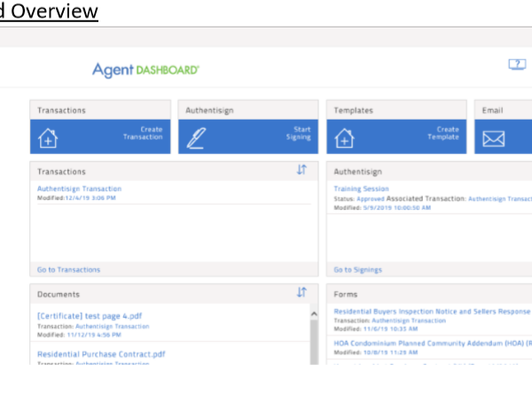532x403 pixels.
Task: Open Residential Buyers Inspection Notice form
Action: (432, 312)
